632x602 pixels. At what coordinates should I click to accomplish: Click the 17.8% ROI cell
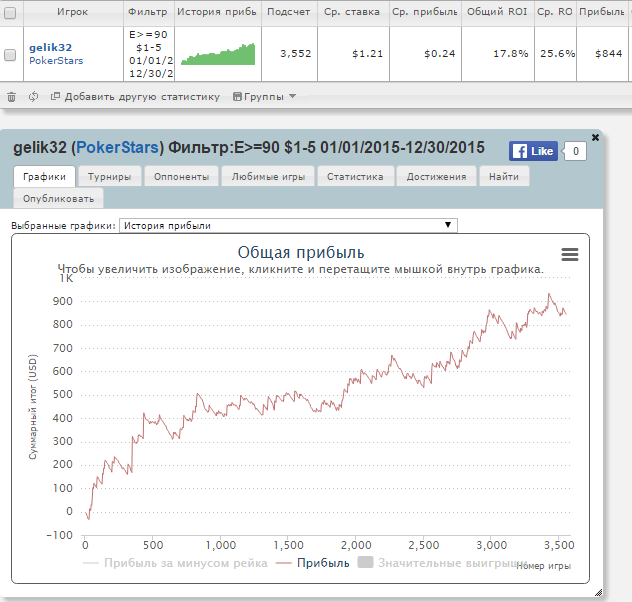[498, 54]
